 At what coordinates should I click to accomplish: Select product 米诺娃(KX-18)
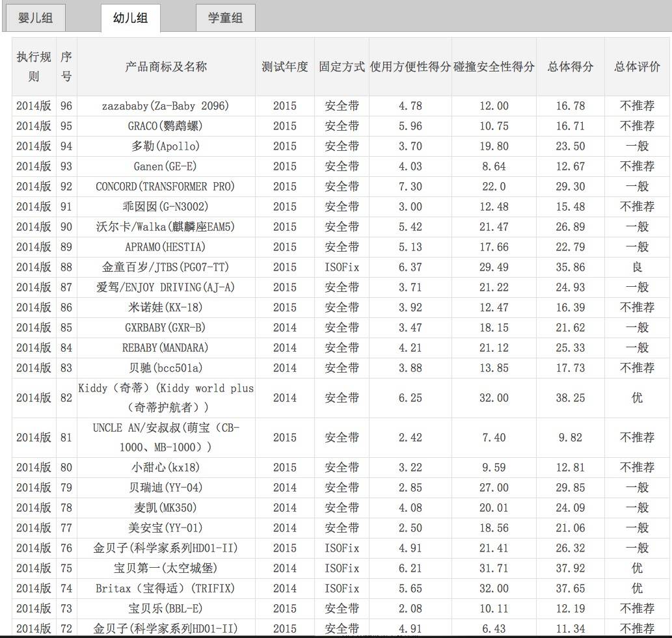(166, 307)
